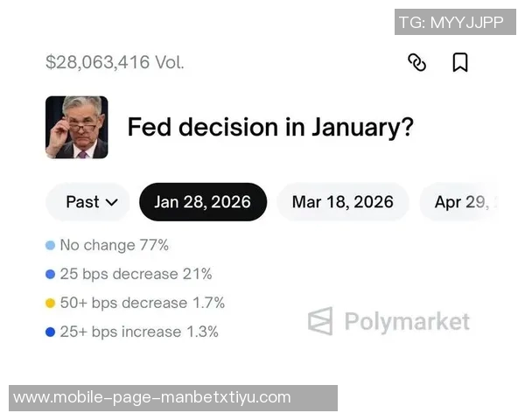The height and width of the screenshot is (420, 525).
Task: Click the copy link icon
Action: tap(417, 62)
